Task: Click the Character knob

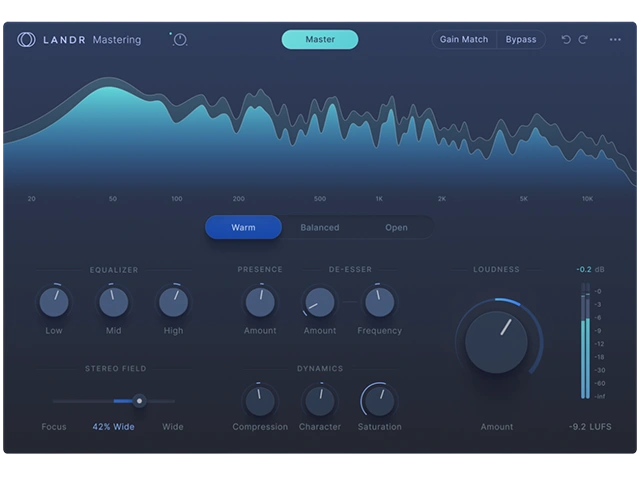Action: [320, 401]
